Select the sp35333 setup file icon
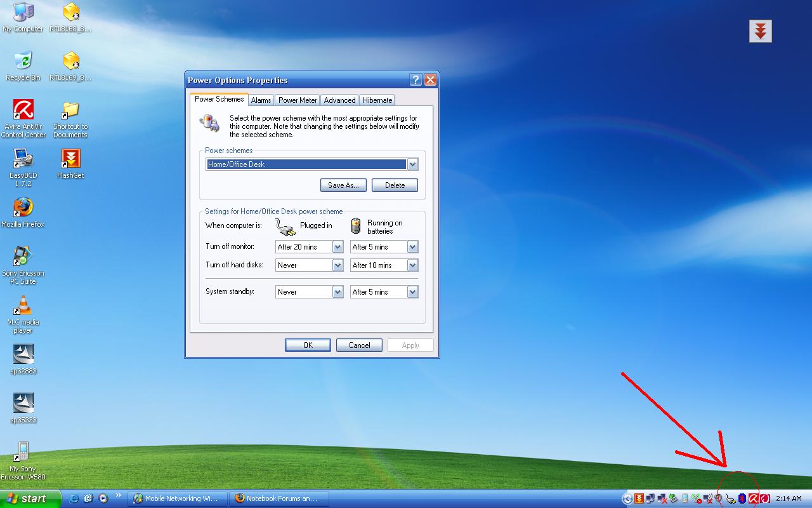Screen dimensions: 812x508 pos(23,408)
